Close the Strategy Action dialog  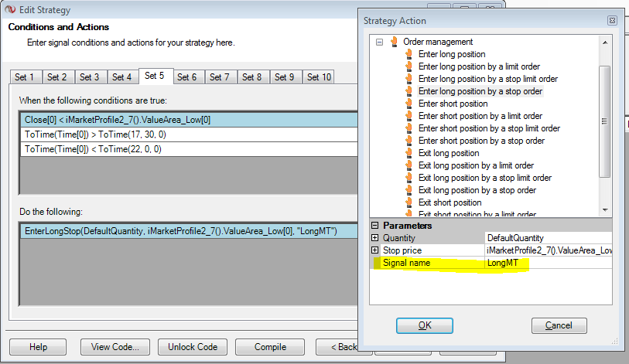click(612, 20)
